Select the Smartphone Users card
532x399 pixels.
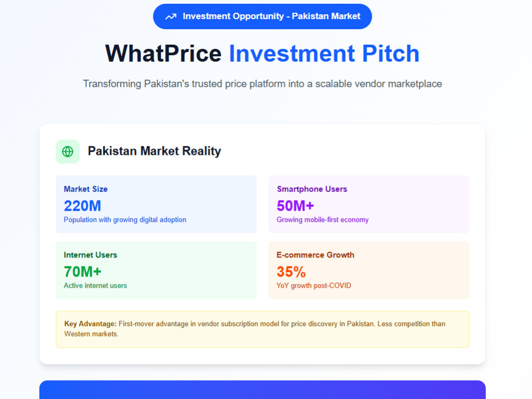[x=369, y=204]
